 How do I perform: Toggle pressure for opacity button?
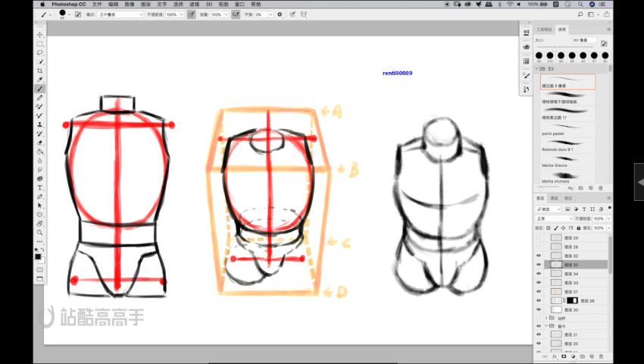(191, 14)
